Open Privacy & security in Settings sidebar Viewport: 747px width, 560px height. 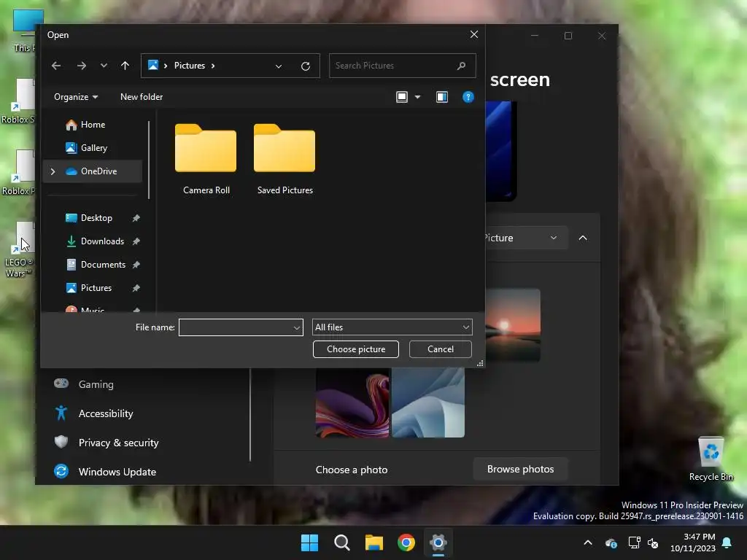point(118,443)
